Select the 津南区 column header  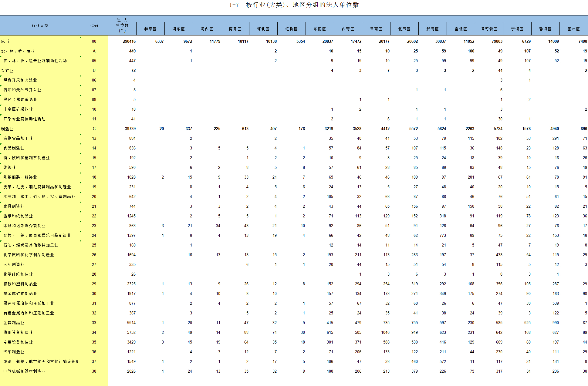pos(376,29)
